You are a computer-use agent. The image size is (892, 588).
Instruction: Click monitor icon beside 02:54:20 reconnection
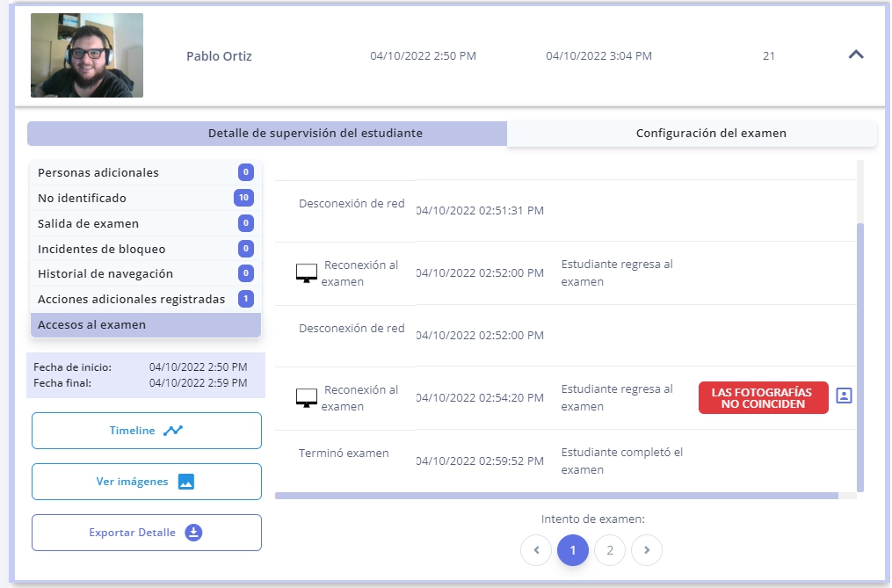(x=307, y=397)
